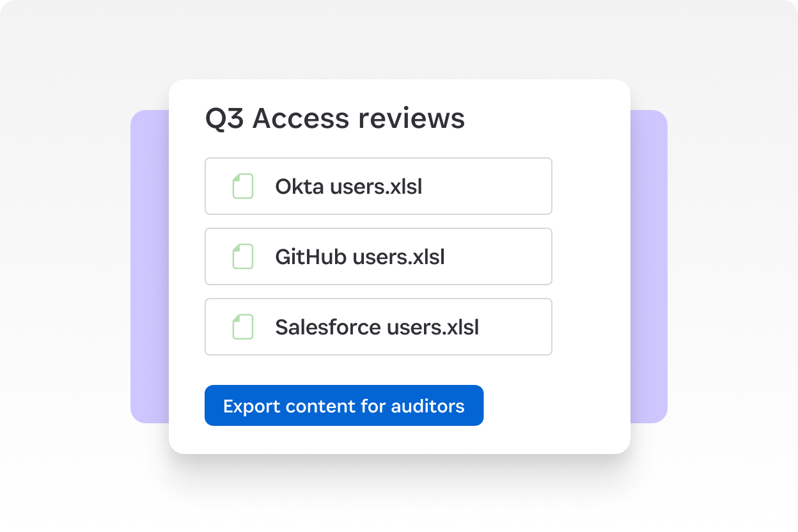Click the "GitHub users.xlsl" filename text

360,257
